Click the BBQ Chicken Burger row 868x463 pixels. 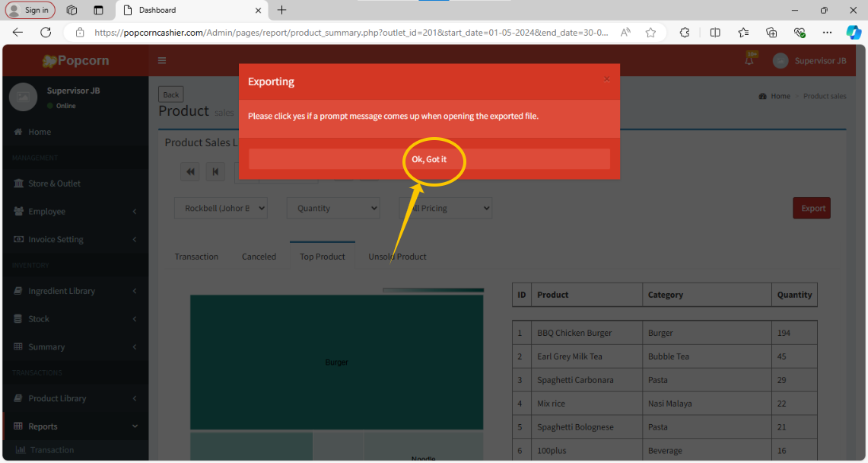[x=664, y=333]
